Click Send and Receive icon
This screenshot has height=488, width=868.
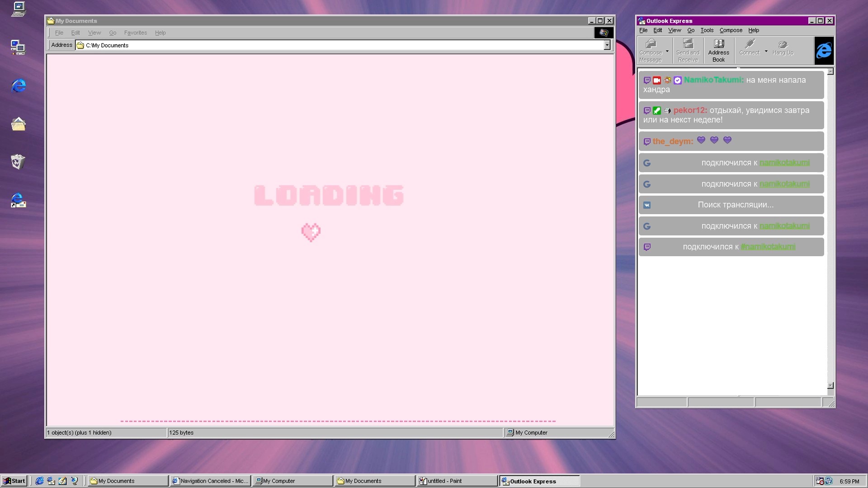tap(688, 50)
